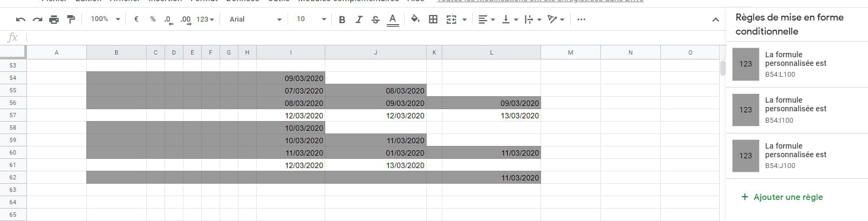Open the conditional rule for range B54:L100
This screenshot has width=868, height=221.
tap(796, 64)
